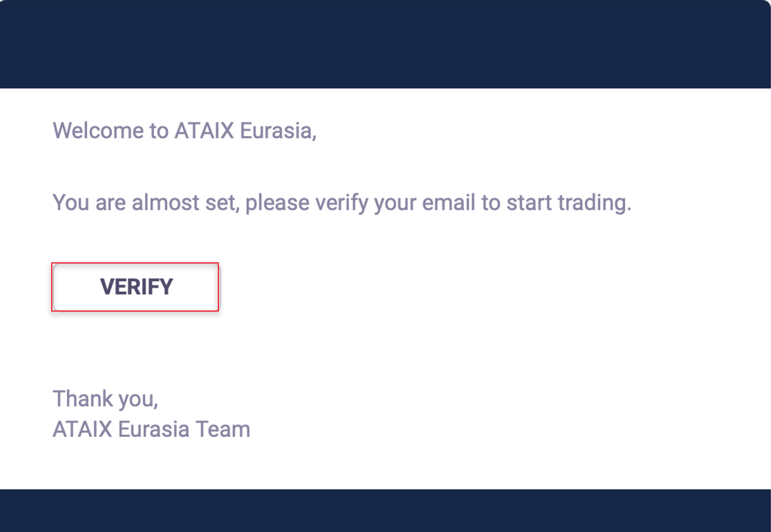This screenshot has width=771, height=532.
Task: Click inside the red annotation rectangle
Action: click(x=135, y=287)
